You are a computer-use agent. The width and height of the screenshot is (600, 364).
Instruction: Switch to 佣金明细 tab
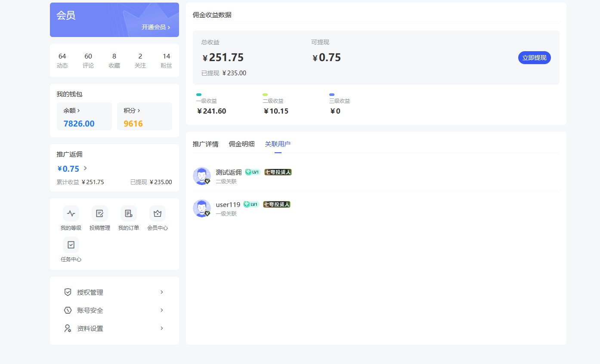click(241, 144)
